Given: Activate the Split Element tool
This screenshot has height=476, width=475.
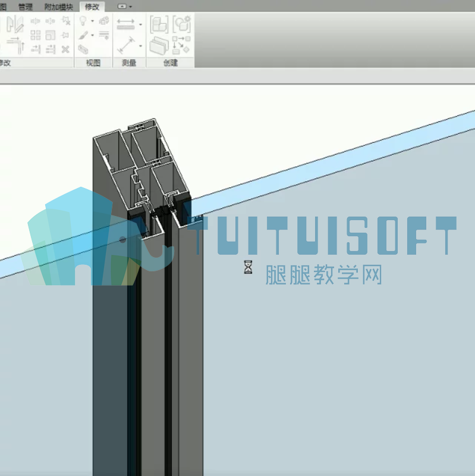Looking at the screenshot, I should tap(35, 21).
